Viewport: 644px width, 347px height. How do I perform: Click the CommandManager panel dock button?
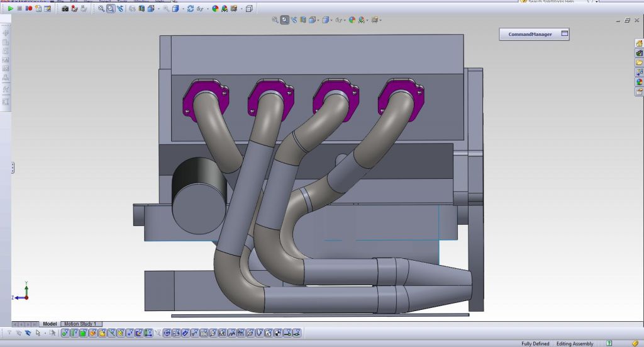tap(564, 34)
